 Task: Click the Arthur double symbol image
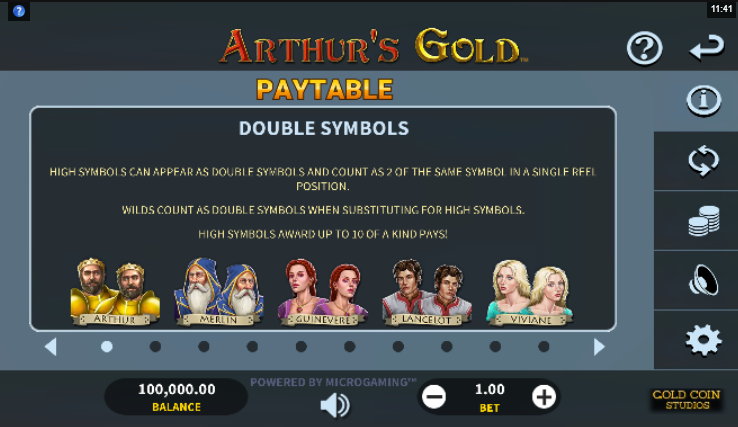115,292
